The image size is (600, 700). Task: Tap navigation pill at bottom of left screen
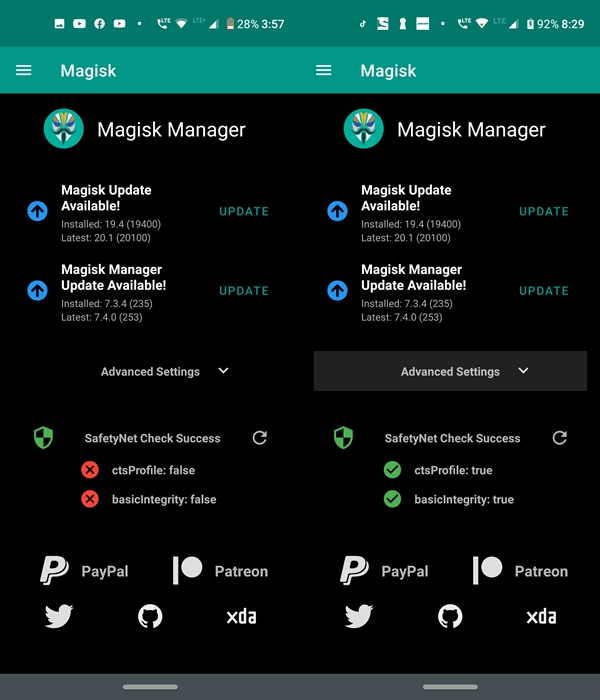150,687
